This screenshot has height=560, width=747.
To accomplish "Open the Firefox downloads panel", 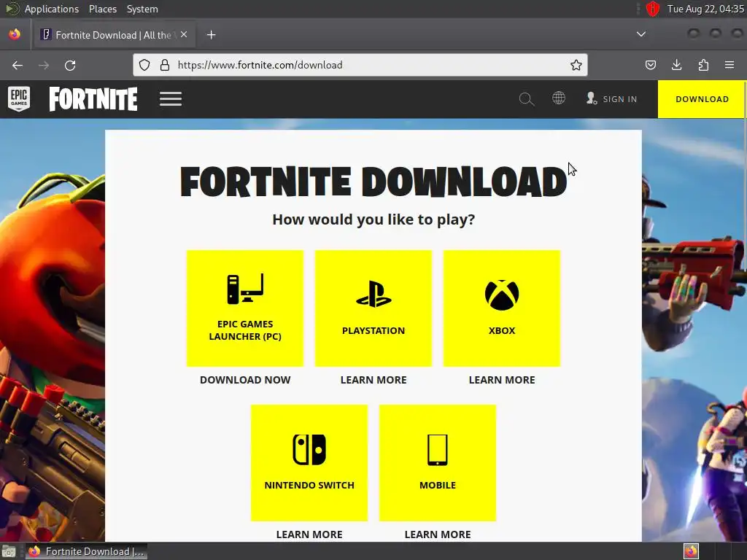I will 676,65.
